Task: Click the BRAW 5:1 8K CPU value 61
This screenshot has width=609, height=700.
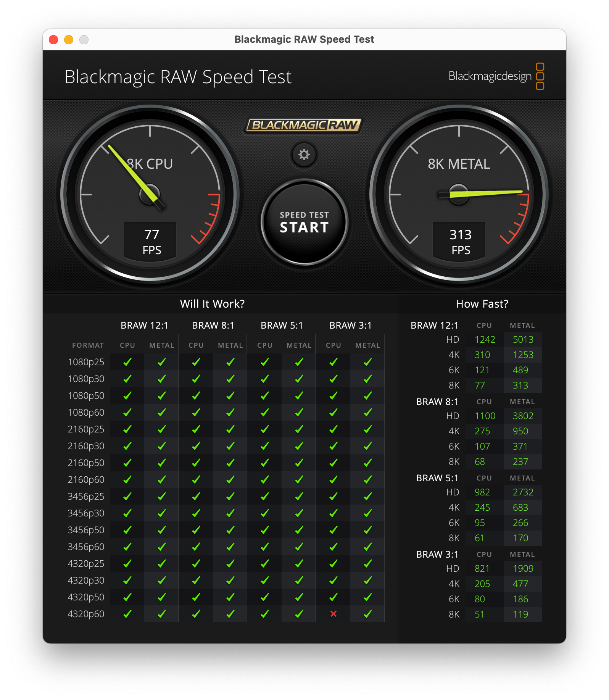Action: click(480, 538)
